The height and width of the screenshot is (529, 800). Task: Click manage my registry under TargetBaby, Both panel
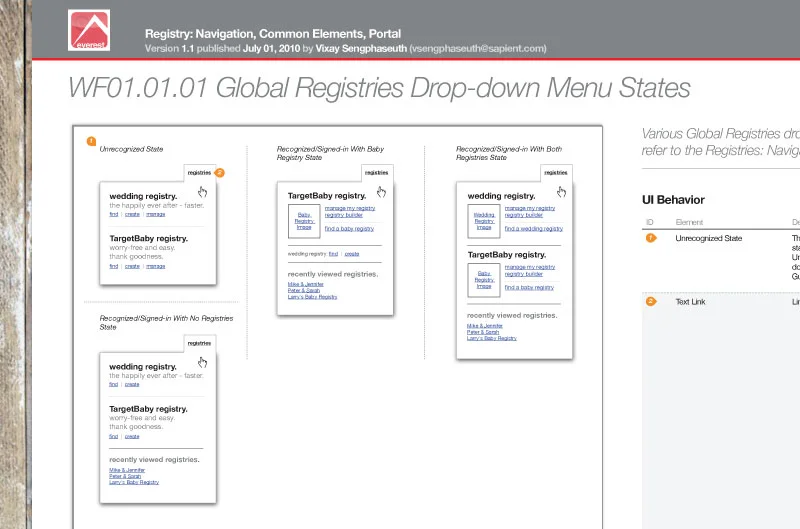(530, 267)
